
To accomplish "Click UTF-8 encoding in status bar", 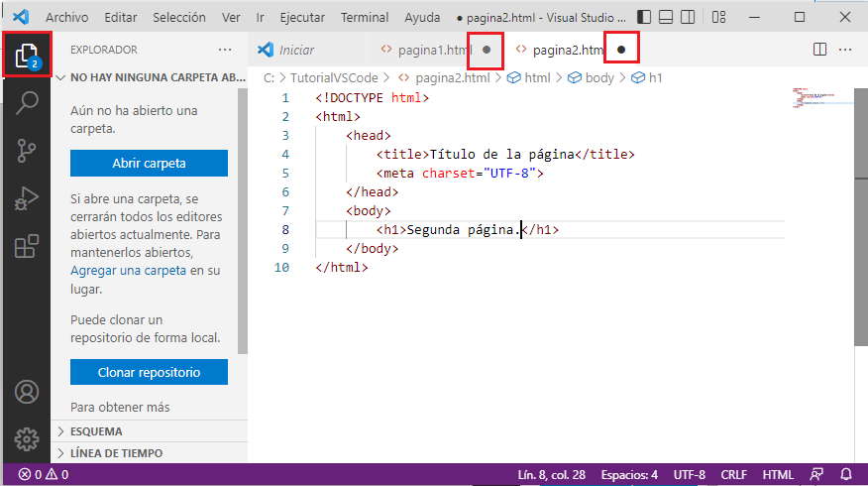I will pos(690,475).
